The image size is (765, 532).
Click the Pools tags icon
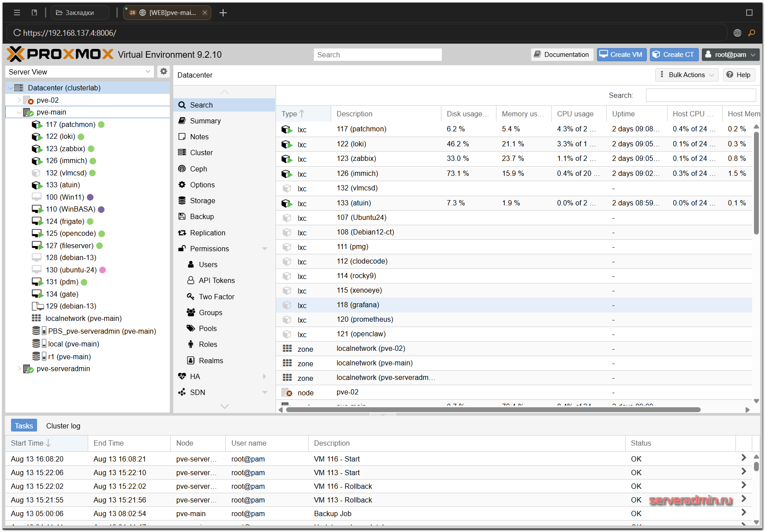click(x=191, y=328)
